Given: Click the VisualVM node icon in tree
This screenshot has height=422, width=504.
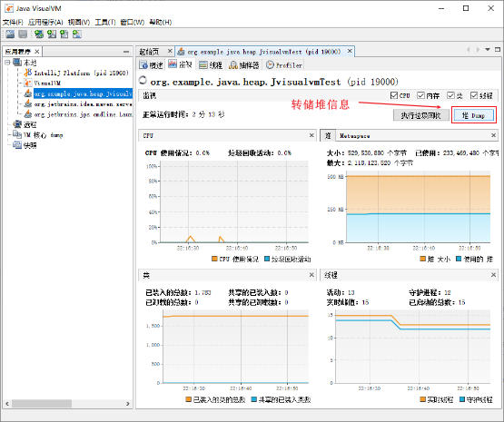Looking at the screenshot, I should [28, 83].
